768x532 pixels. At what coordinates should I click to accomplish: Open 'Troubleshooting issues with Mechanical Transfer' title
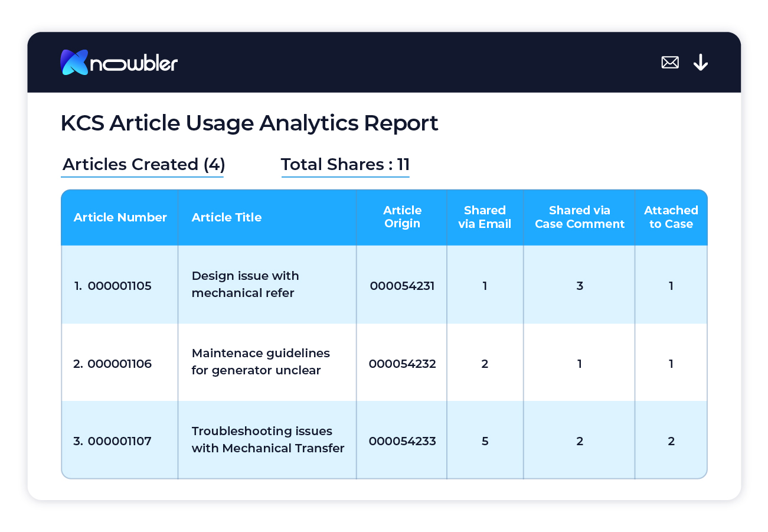[x=268, y=439]
